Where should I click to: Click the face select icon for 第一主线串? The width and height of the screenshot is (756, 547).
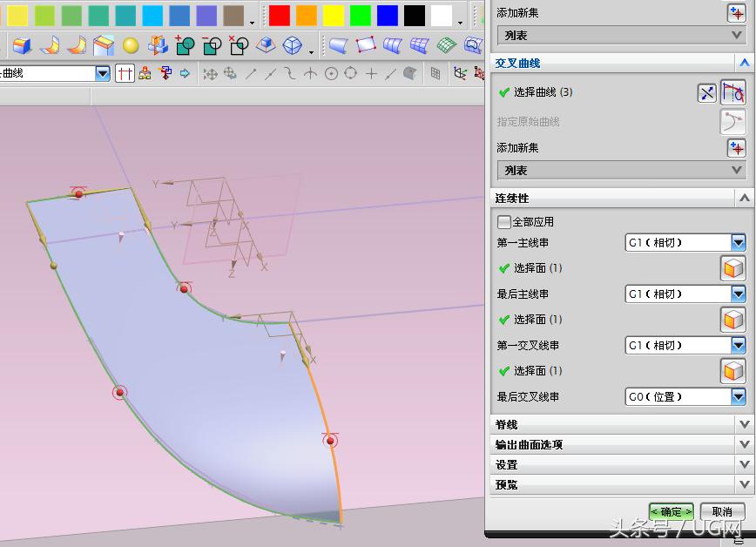732,270
